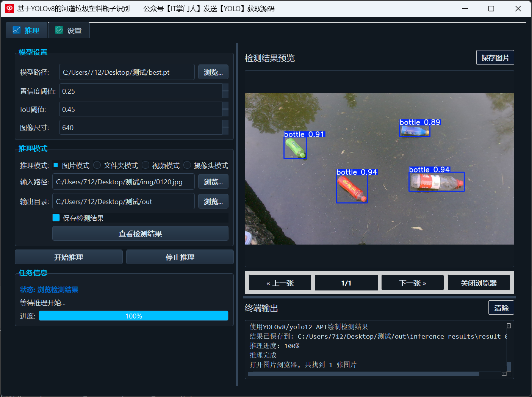The width and height of the screenshot is (532, 397).
Task: Toggle the 保存检测结果 checkbox
Action: coord(56,217)
